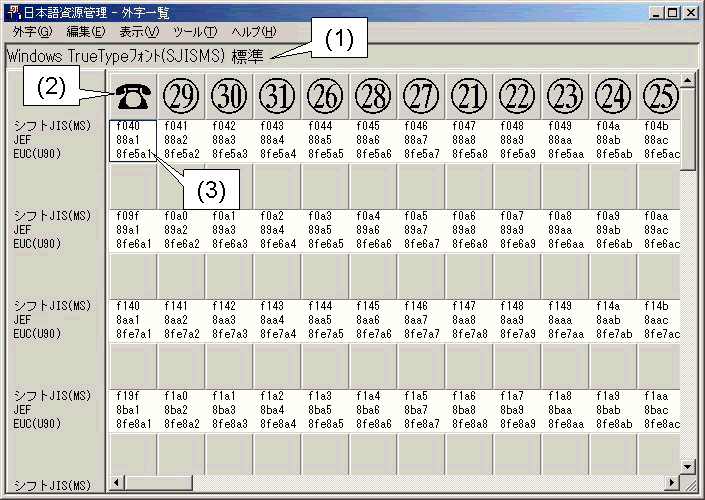Select empty glyph box above f09f
The height and width of the screenshot is (500, 705).
(x=133, y=186)
